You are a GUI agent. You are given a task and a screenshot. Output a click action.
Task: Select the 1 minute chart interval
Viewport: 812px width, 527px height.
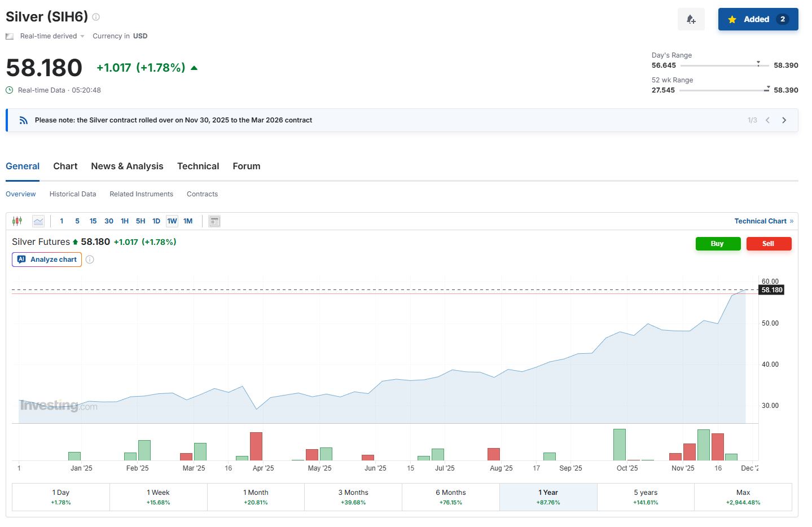62,221
